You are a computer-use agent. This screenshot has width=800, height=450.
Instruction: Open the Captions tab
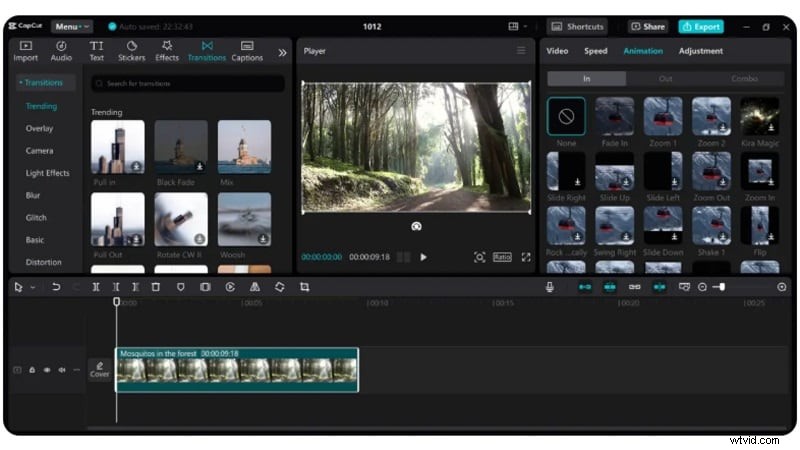click(247, 51)
